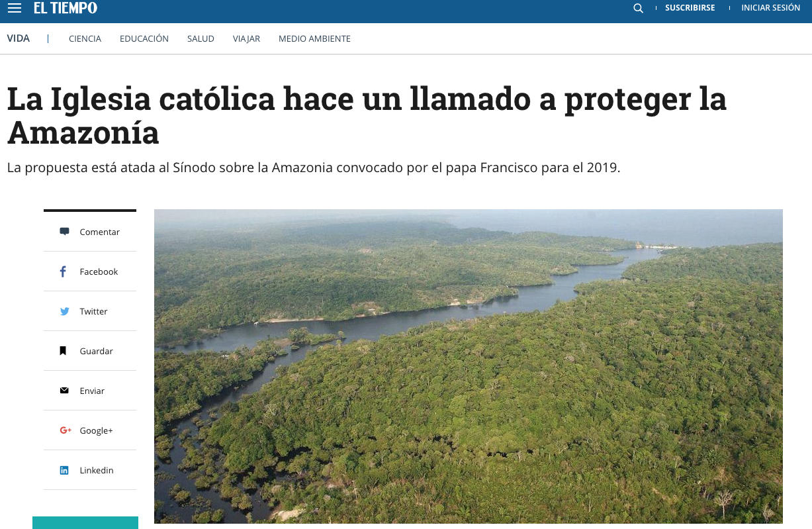Screen dimensions: 812x529
Task: Share the article on Google+
Action: coord(89,430)
